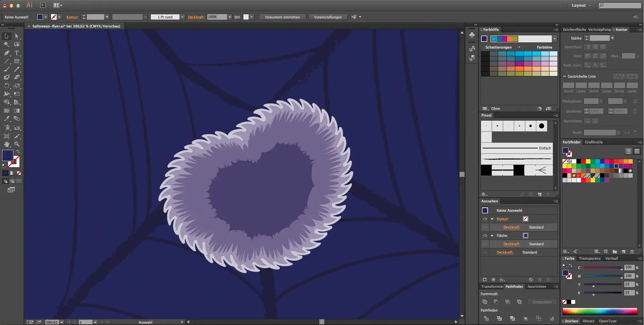Collapse the Kontur row in Aussehen panel
The image size is (644, 325).
coord(492,219)
